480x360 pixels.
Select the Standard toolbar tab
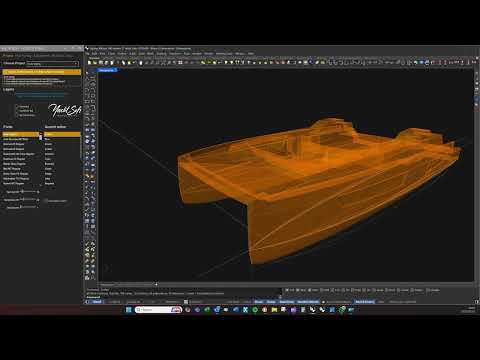[x=94, y=58]
